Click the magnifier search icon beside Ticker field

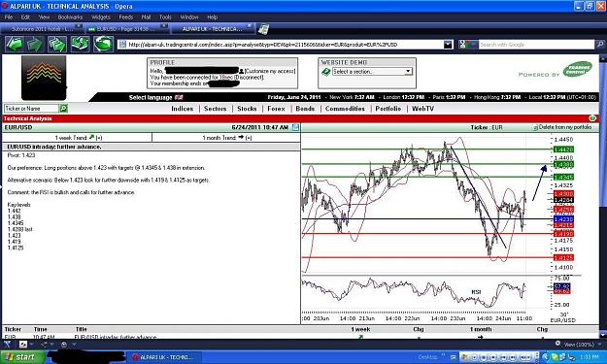coord(63,109)
